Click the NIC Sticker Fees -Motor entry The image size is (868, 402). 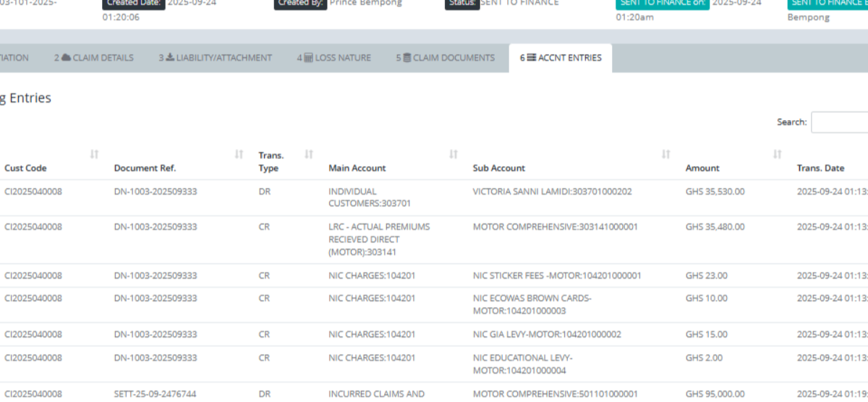point(557,275)
